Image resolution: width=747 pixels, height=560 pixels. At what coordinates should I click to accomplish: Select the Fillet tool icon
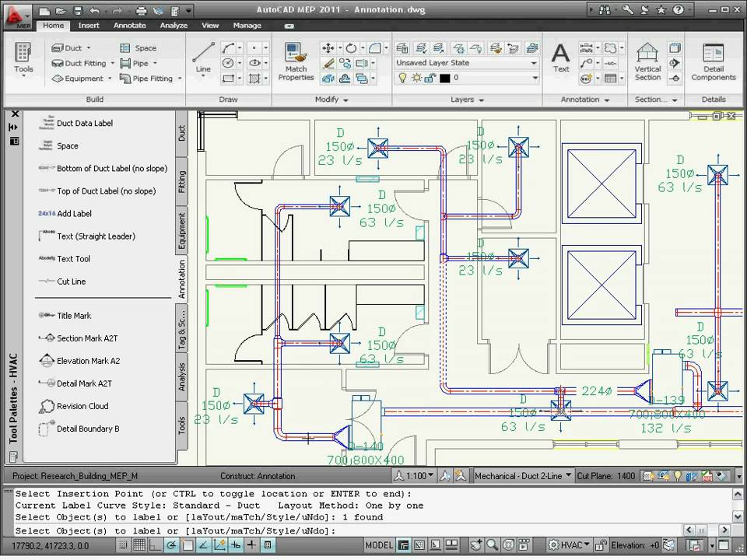[375, 47]
